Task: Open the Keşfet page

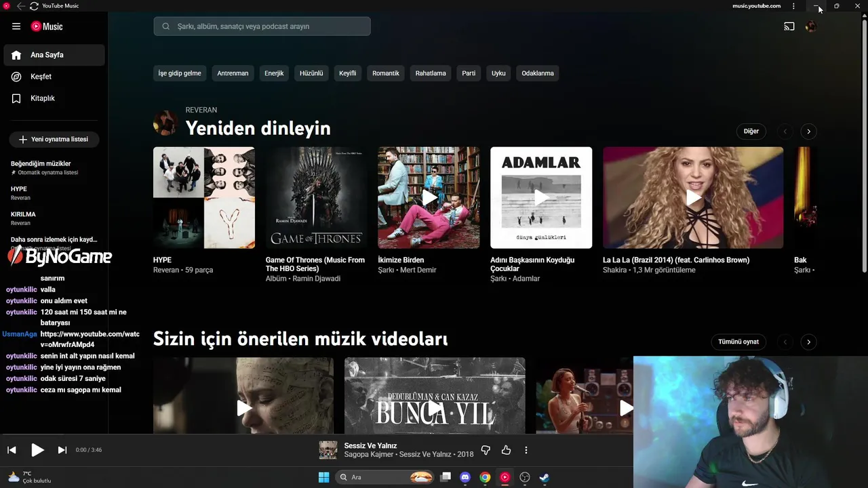Action: 54,77
